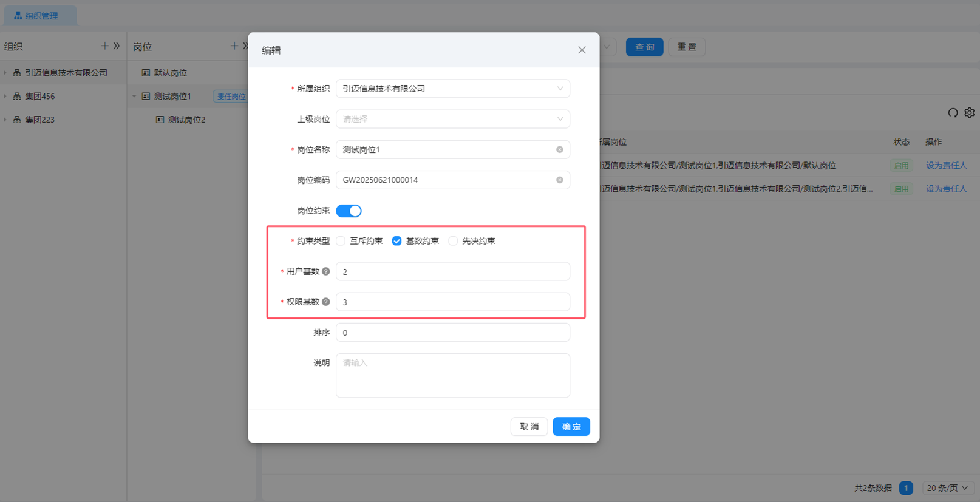Click the 组织管理 tab icon

(x=18, y=16)
